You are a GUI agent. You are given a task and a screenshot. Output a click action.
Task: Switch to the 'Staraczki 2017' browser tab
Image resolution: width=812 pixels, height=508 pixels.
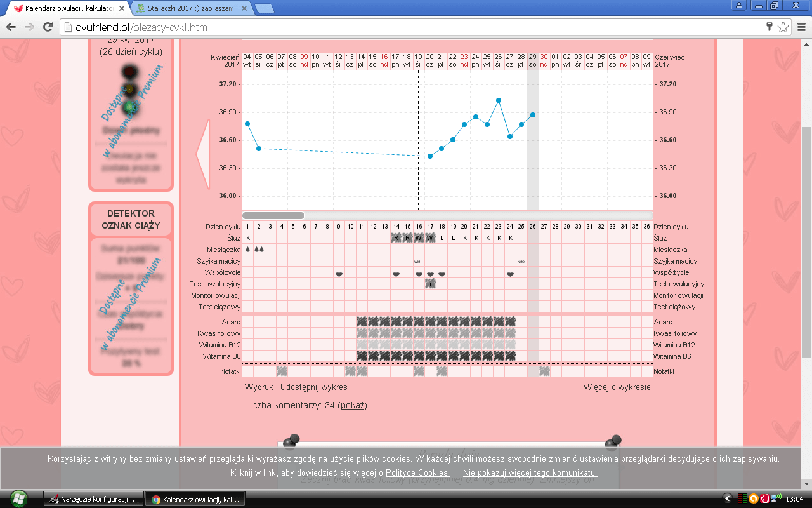(x=192, y=8)
